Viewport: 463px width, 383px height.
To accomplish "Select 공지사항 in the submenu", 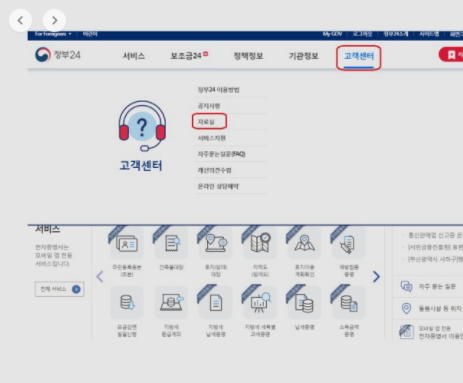I will [209, 106].
